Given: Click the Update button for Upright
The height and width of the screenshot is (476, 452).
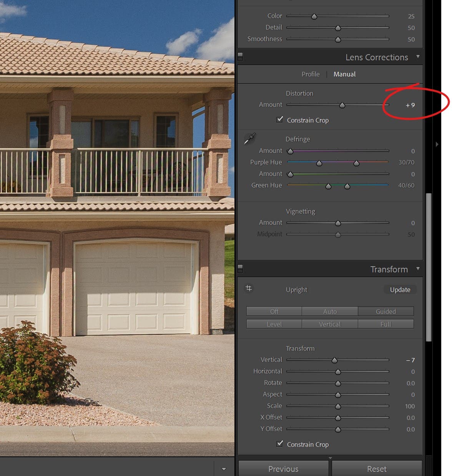Looking at the screenshot, I should point(400,290).
